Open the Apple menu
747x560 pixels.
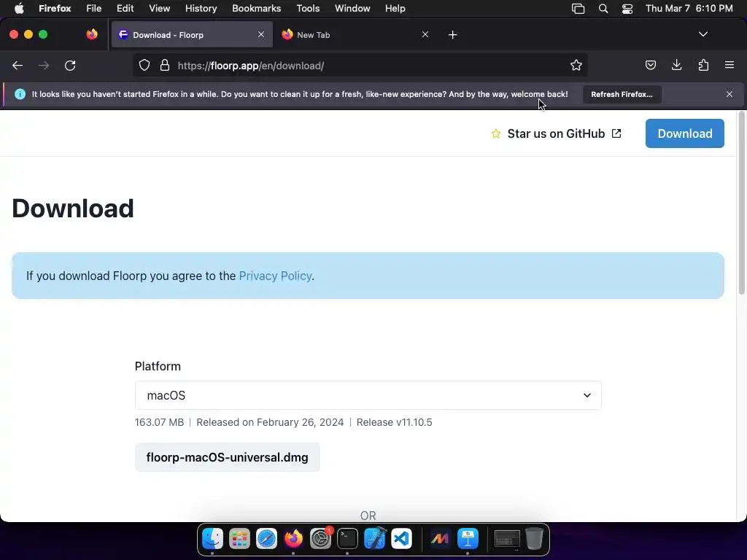(x=19, y=8)
